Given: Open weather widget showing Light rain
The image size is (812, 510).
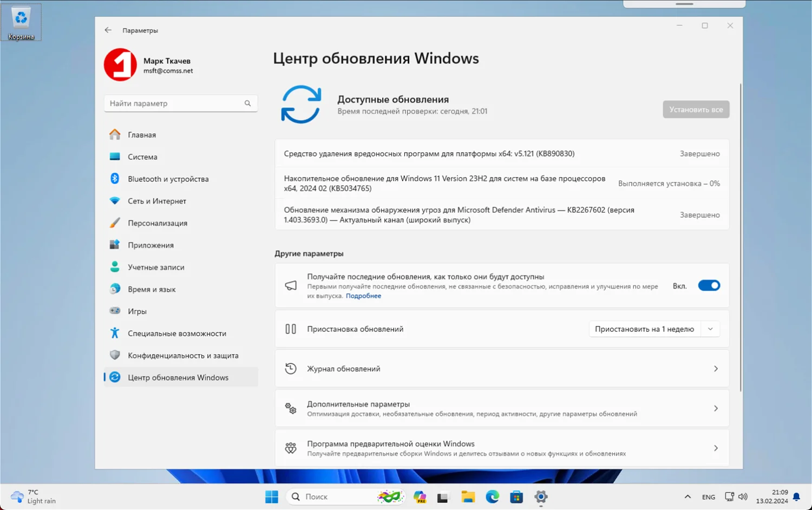Looking at the screenshot, I should 34,496.
